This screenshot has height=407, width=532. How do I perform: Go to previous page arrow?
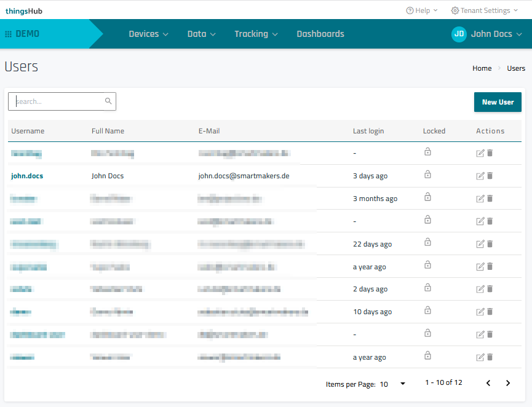(488, 383)
